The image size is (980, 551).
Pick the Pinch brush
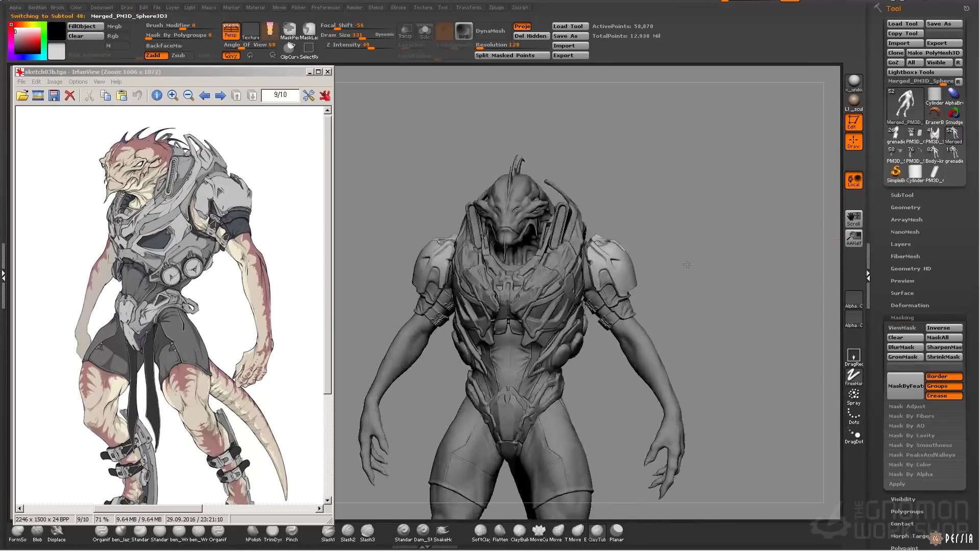[x=291, y=533]
